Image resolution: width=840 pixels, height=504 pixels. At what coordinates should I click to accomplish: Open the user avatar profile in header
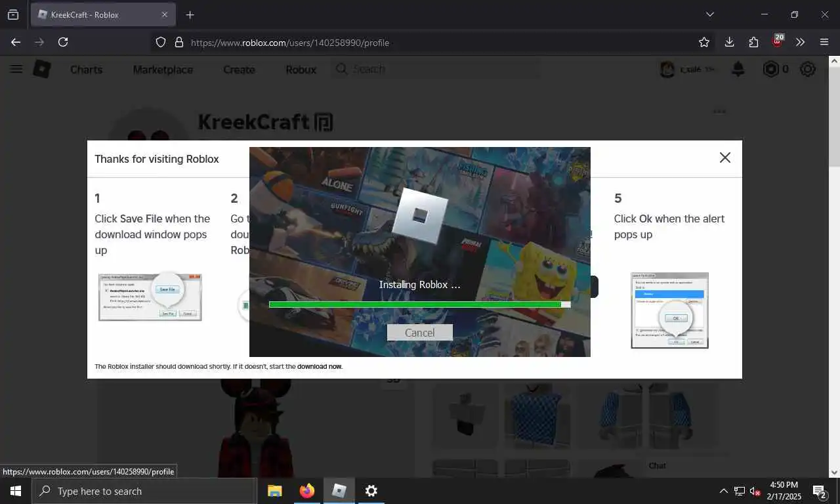coord(667,69)
